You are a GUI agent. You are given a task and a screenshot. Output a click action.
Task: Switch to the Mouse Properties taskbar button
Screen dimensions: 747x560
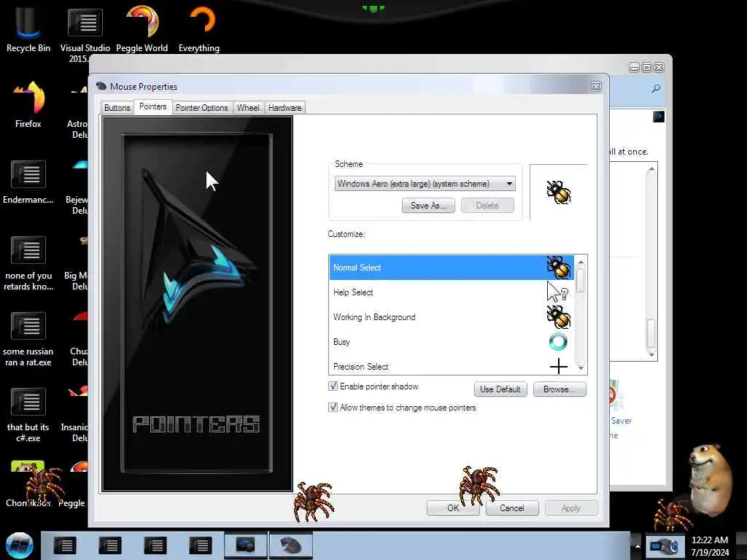291,545
